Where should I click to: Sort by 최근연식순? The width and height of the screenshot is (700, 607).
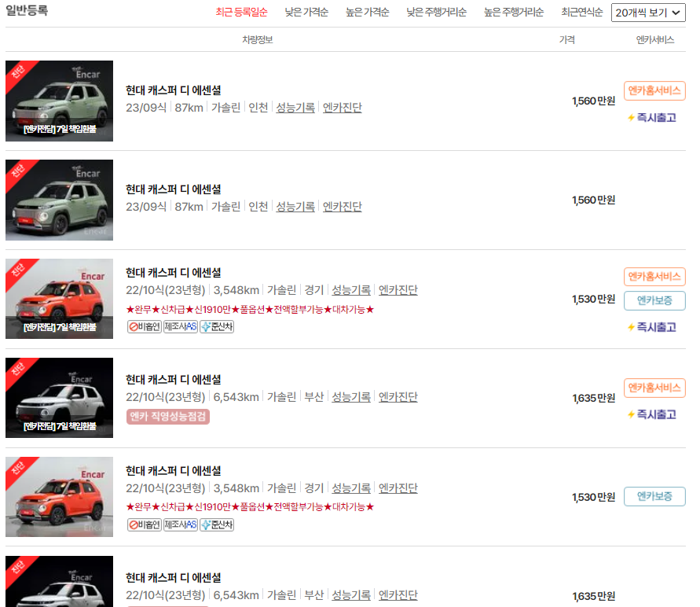[x=582, y=12]
